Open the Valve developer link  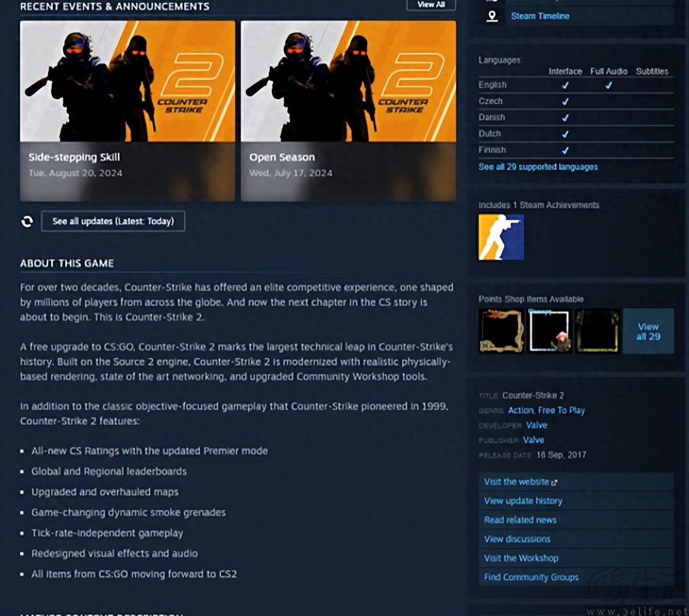(x=537, y=425)
